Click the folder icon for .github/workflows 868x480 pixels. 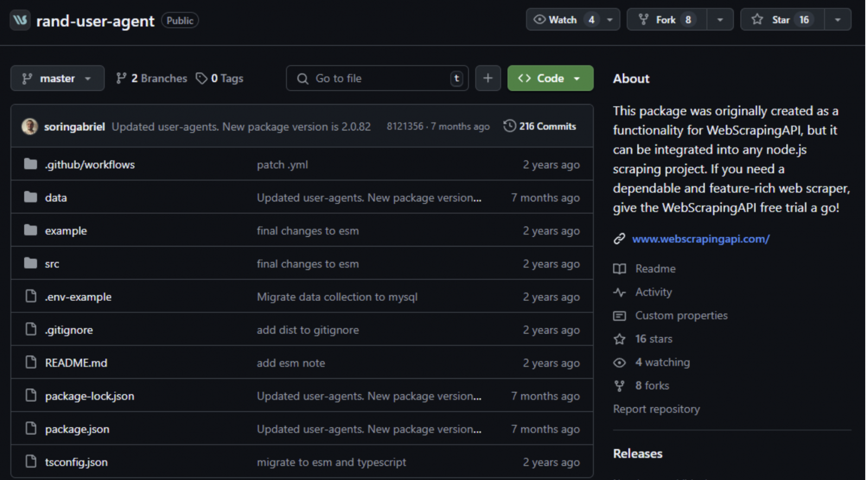31,164
